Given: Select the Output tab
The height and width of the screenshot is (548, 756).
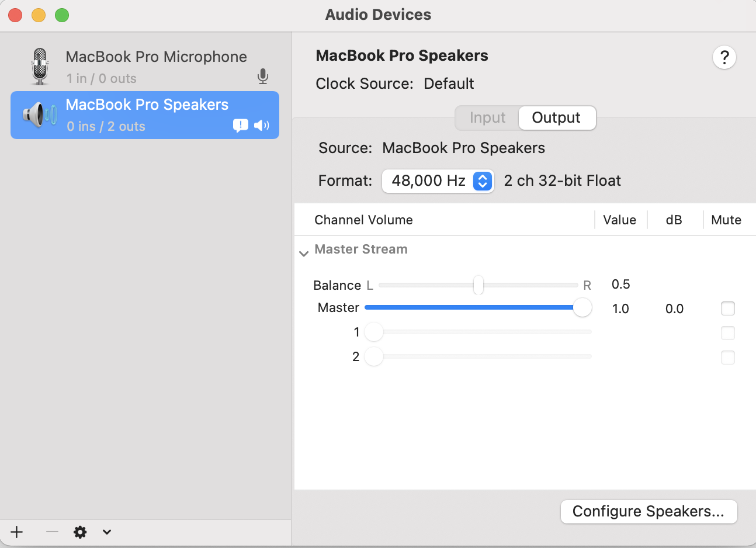Looking at the screenshot, I should [x=556, y=118].
